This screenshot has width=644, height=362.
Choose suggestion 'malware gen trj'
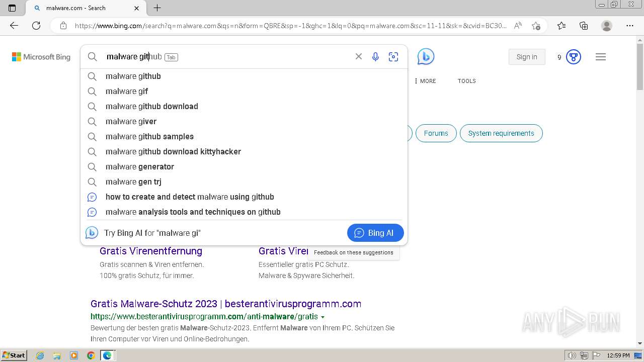pyautogui.click(x=244, y=182)
